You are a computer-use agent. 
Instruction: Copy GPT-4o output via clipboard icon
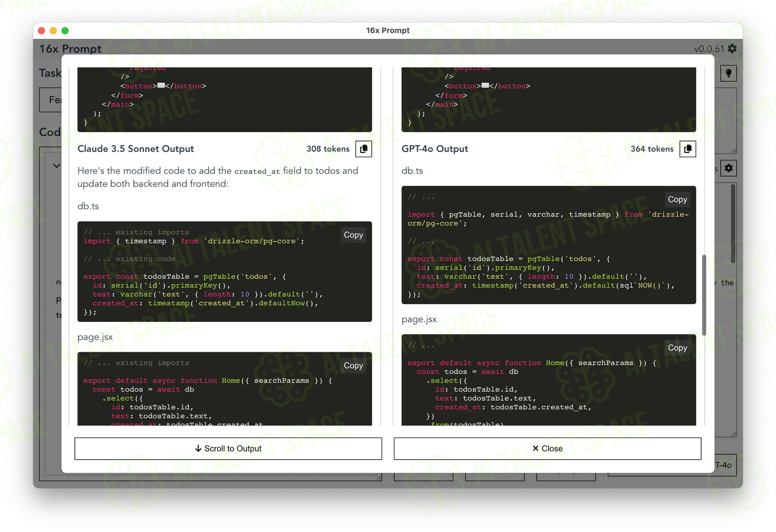[687, 149]
